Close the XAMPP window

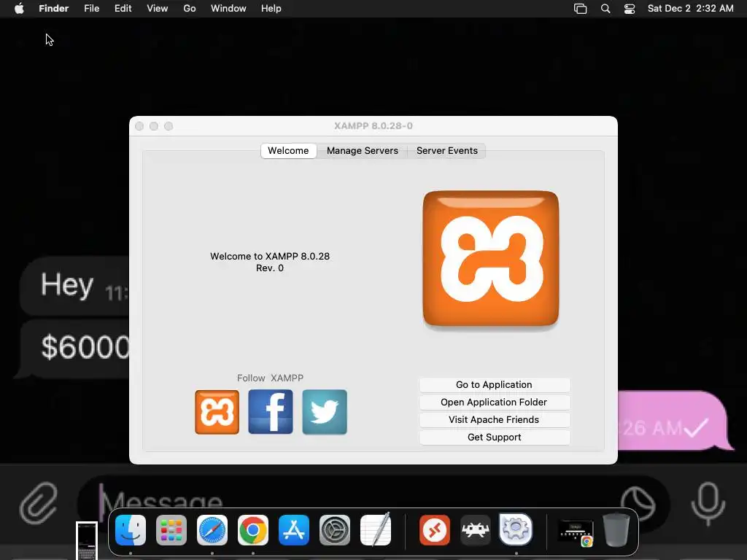(x=139, y=126)
